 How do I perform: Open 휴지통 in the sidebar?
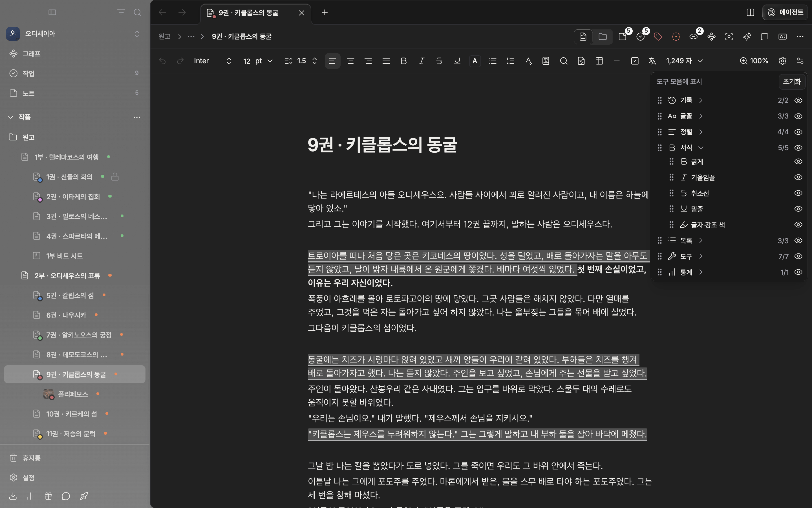click(74, 458)
